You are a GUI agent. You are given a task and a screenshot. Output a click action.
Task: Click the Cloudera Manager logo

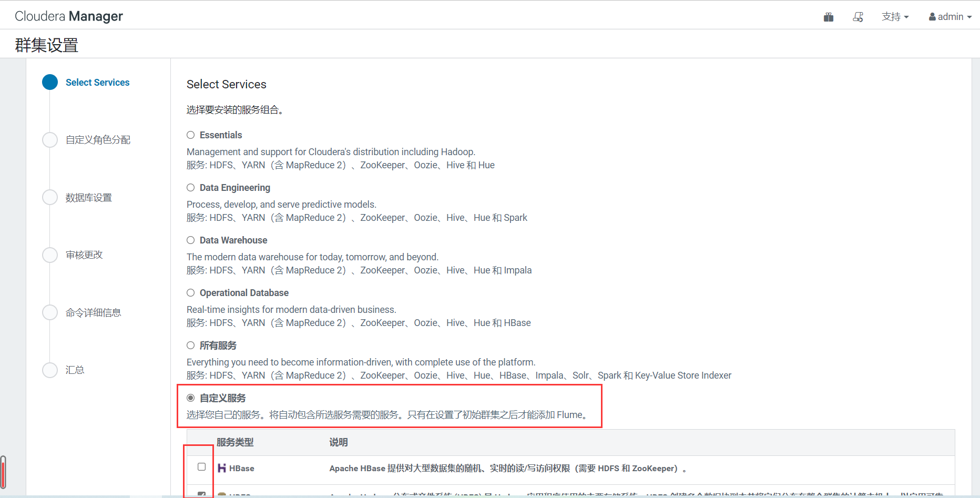pyautogui.click(x=69, y=16)
